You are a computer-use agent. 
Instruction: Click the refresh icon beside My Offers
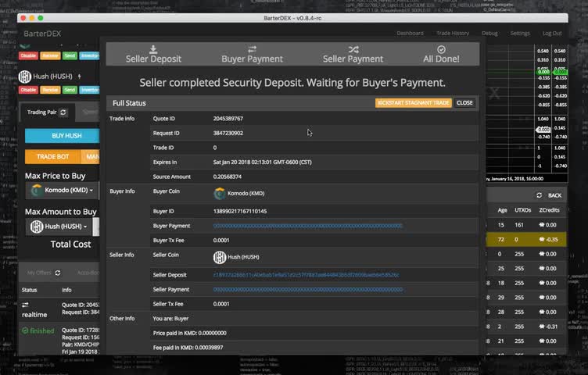56,273
